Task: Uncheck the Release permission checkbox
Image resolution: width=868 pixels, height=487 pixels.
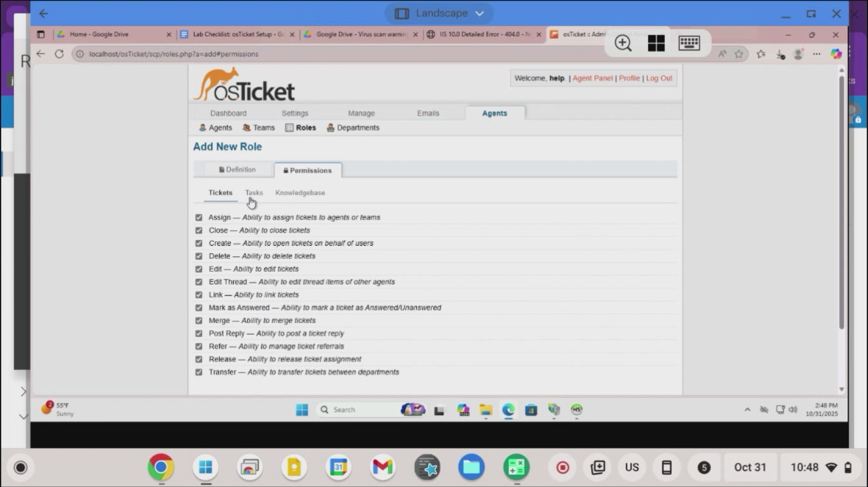Action: 199,359
